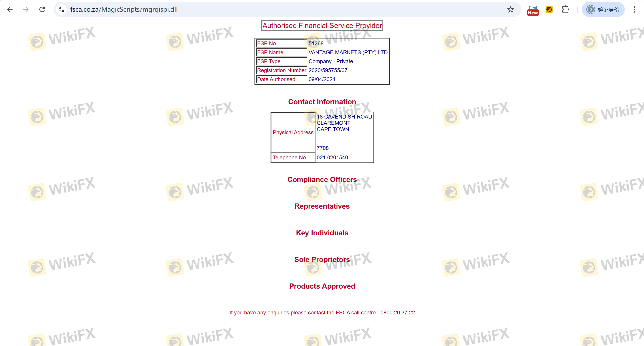Image resolution: width=644 pixels, height=346 pixels.
Task: Open Products Approved heading
Action: (x=322, y=286)
